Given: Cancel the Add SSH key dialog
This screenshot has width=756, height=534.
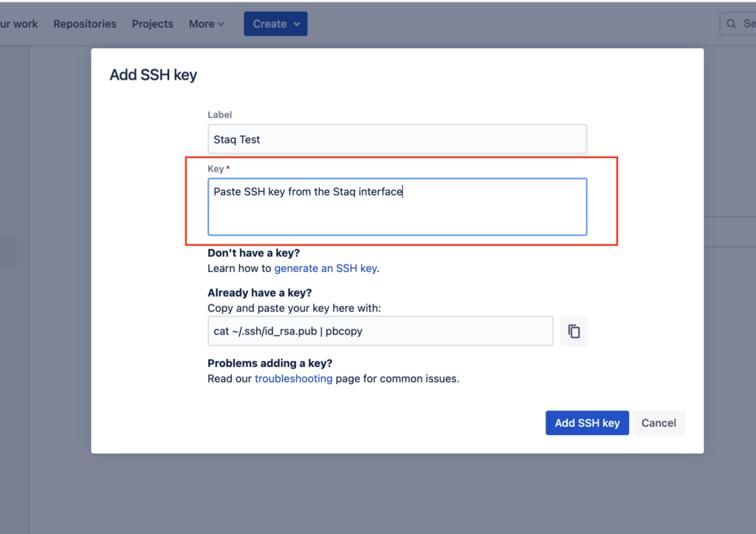Looking at the screenshot, I should (659, 423).
